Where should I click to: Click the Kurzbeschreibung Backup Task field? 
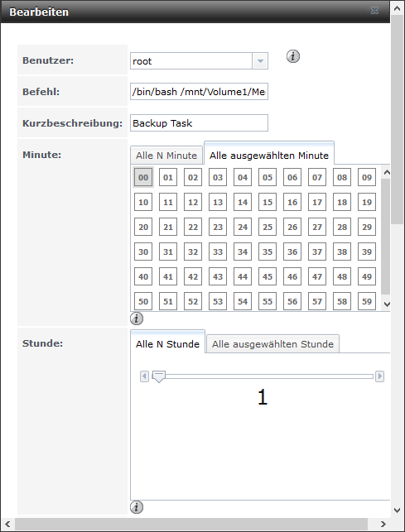[199, 122]
